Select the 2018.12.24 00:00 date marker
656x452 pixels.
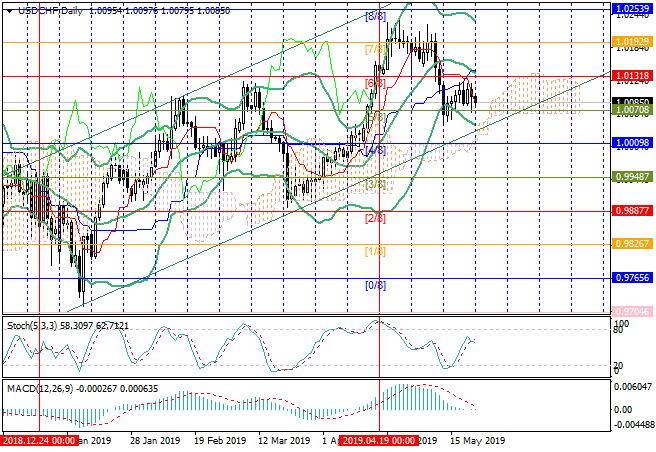coord(39,441)
